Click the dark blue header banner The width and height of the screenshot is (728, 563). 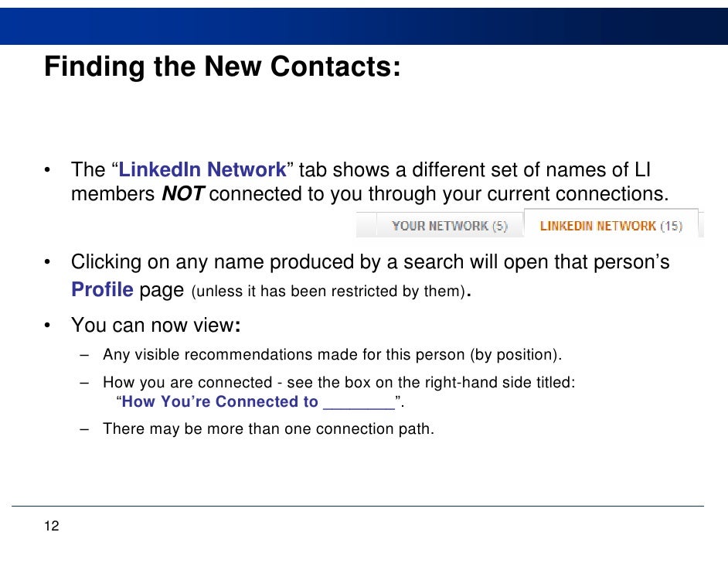coord(364,26)
